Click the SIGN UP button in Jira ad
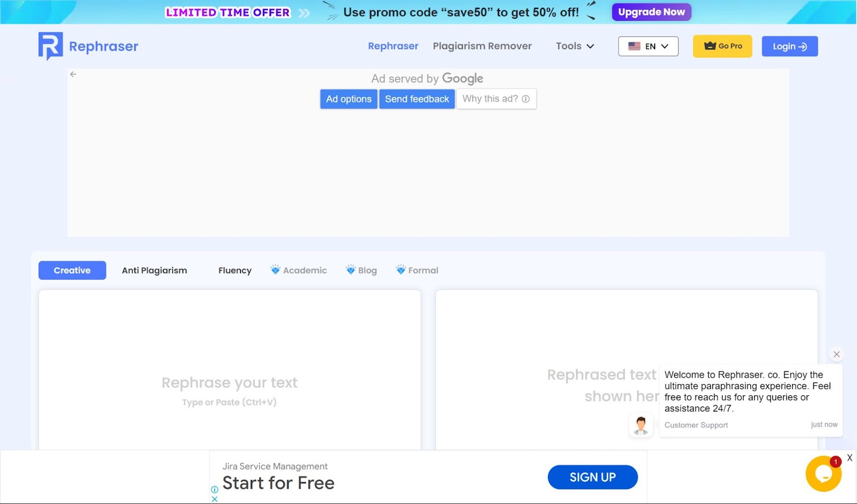857x504 pixels. point(592,477)
